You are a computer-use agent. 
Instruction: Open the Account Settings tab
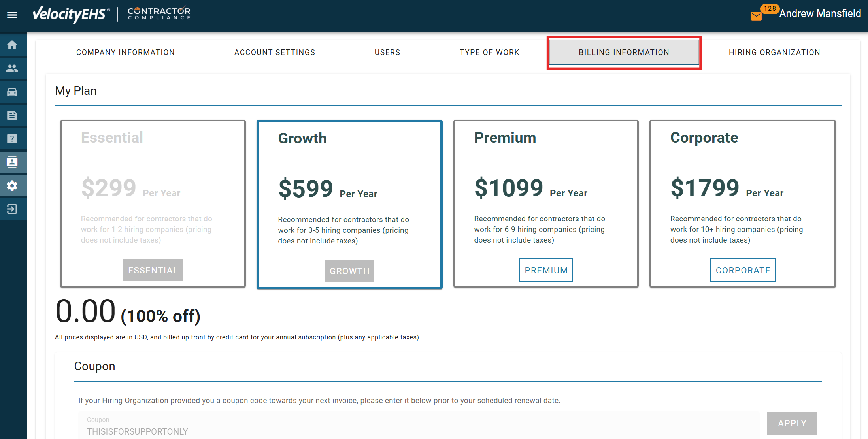pyautogui.click(x=275, y=52)
